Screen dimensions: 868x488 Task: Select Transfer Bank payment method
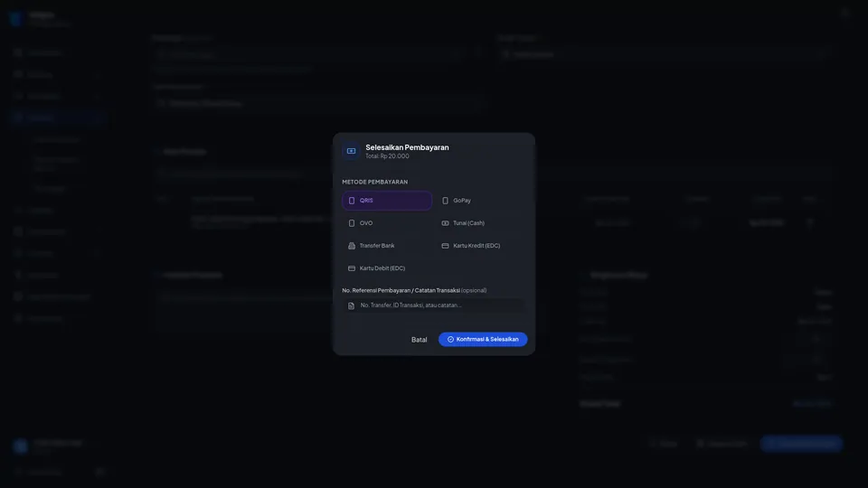pyautogui.click(x=386, y=246)
